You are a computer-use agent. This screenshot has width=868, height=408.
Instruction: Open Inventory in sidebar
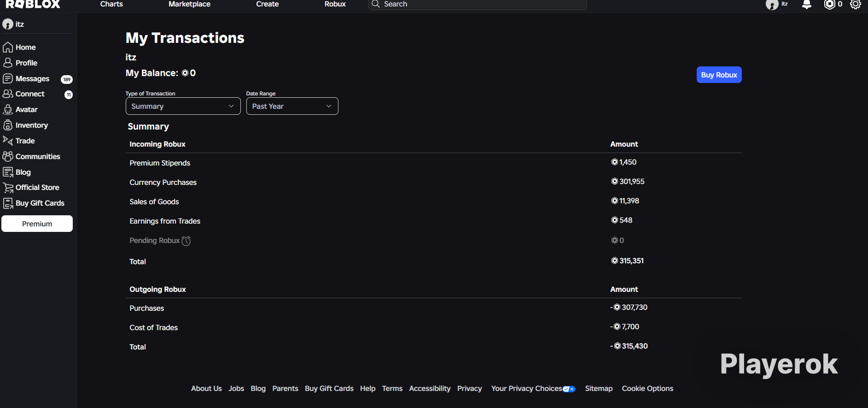coord(32,125)
